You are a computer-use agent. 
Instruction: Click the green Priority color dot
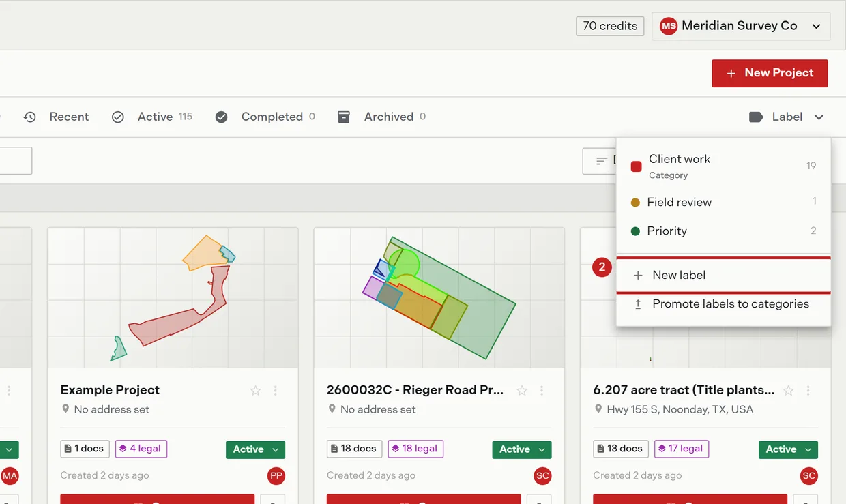(636, 231)
